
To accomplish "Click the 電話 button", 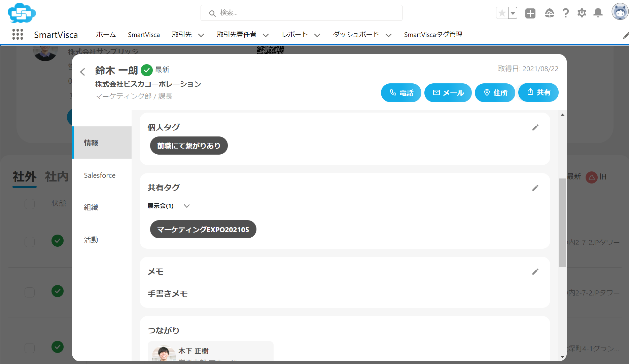I will pos(401,93).
